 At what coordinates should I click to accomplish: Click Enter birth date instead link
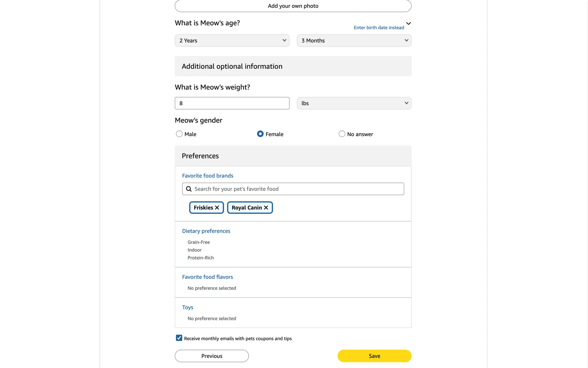pos(379,28)
